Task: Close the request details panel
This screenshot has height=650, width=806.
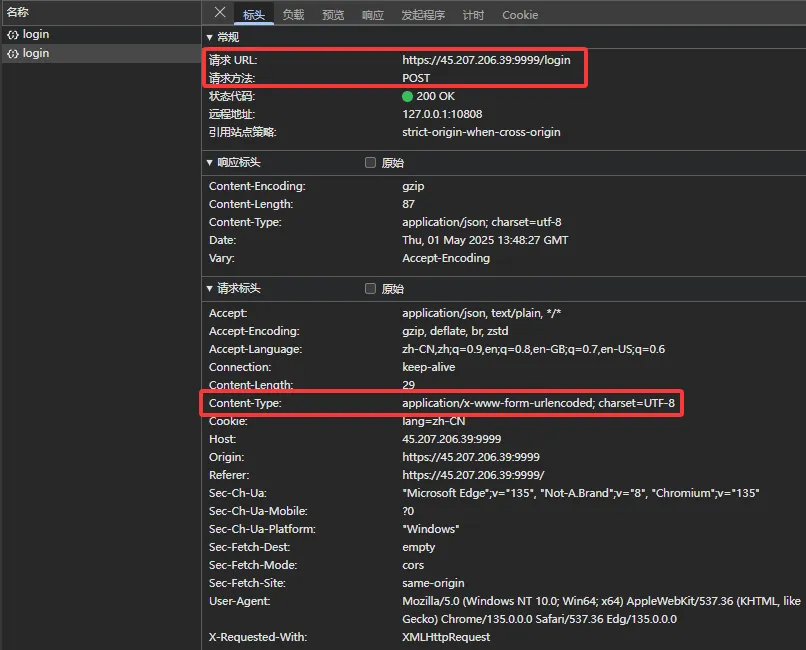Action: tap(220, 13)
